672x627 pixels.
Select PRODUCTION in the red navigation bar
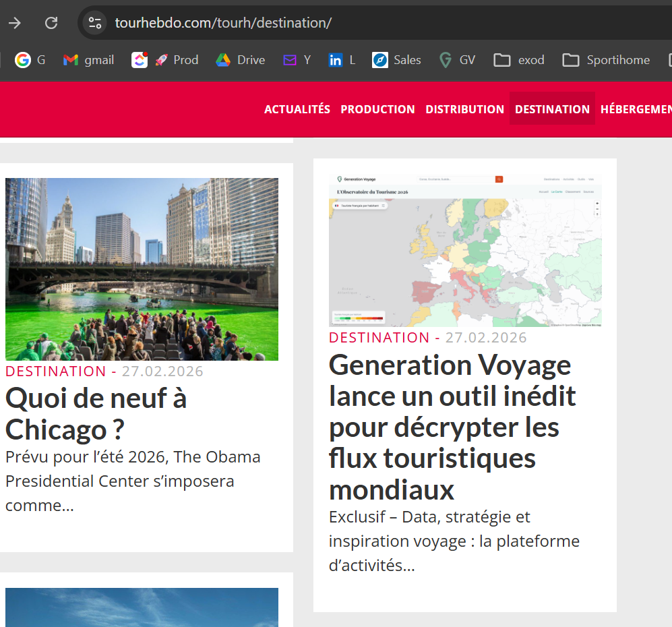[377, 109]
